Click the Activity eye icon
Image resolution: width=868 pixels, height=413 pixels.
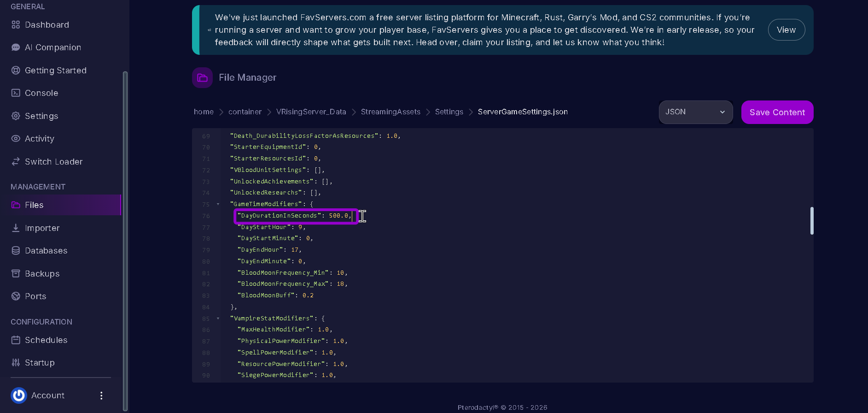pyautogui.click(x=16, y=139)
